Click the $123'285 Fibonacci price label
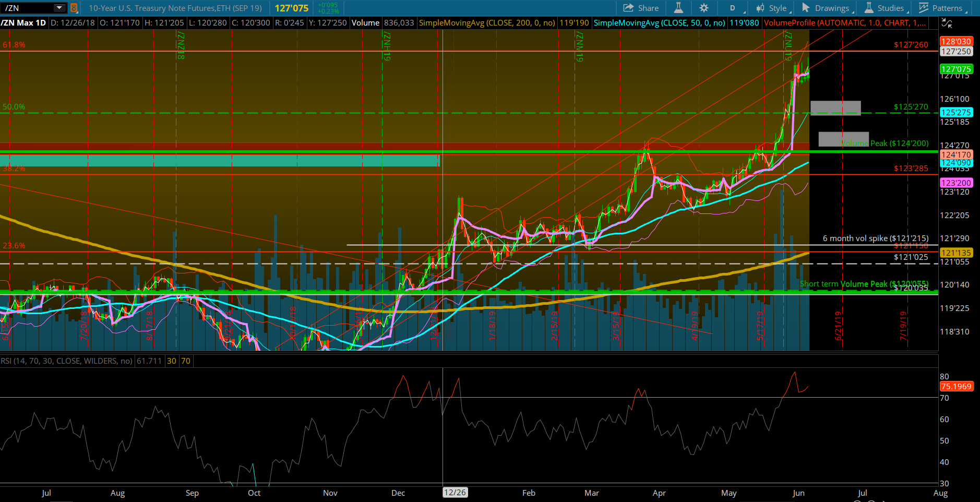Image resolution: width=980 pixels, height=502 pixels. click(x=911, y=169)
